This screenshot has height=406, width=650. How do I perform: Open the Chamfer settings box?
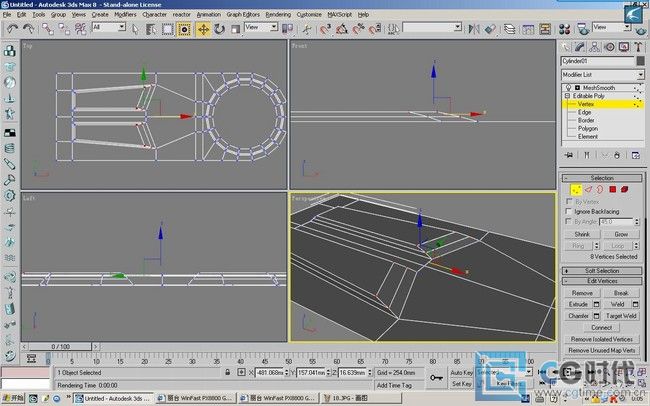(597, 316)
